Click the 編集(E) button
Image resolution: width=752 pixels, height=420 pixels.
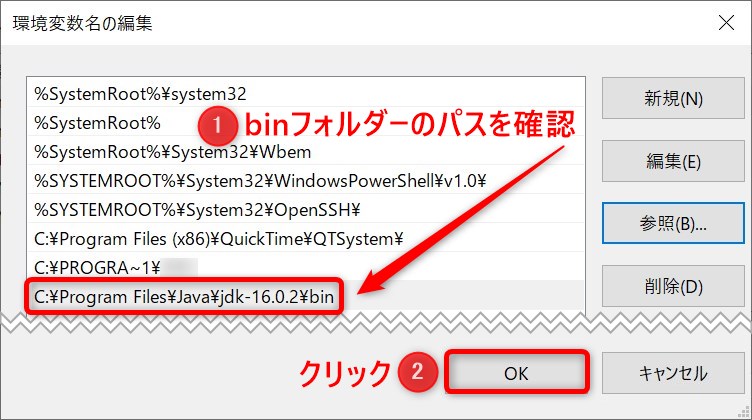click(673, 161)
